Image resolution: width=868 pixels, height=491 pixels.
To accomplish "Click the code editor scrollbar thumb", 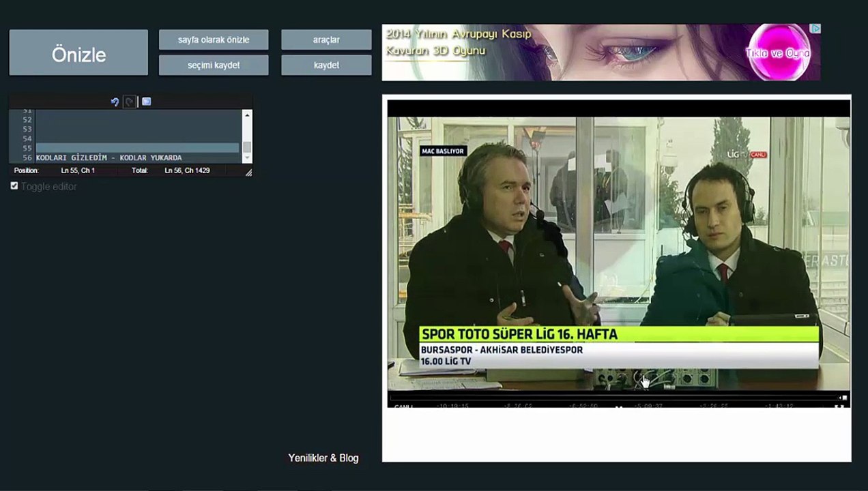I will pos(247,147).
